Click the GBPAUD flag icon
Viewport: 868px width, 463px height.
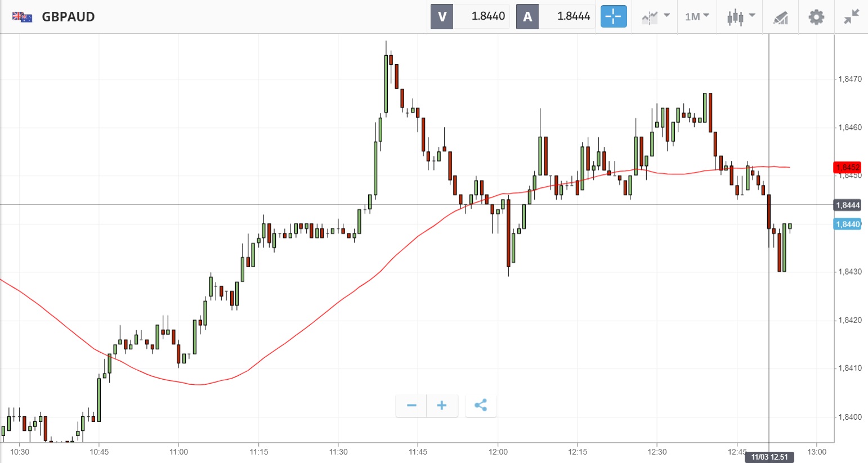coord(23,17)
